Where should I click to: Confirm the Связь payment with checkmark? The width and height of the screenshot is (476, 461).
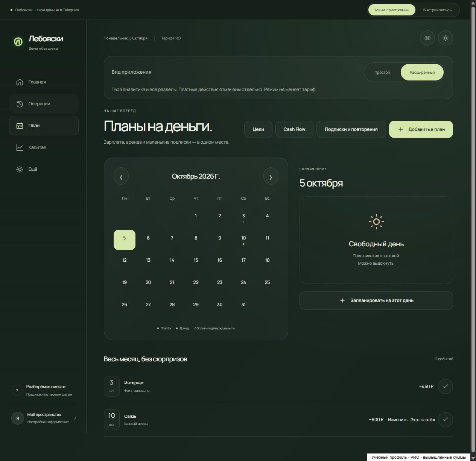click(446, 419)
